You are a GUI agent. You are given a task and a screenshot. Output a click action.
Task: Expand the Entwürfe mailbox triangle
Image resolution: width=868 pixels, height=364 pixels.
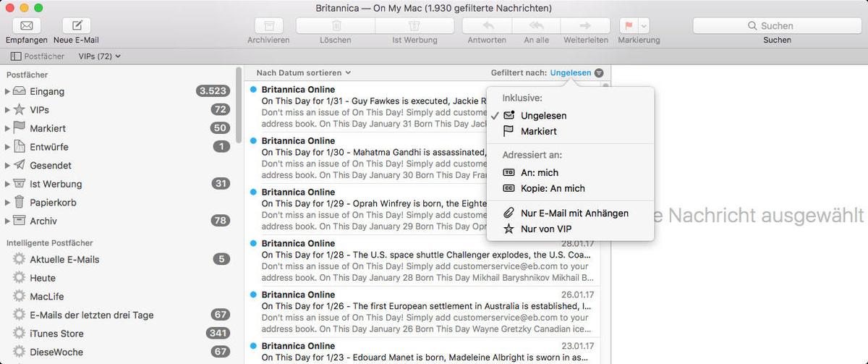7,147
